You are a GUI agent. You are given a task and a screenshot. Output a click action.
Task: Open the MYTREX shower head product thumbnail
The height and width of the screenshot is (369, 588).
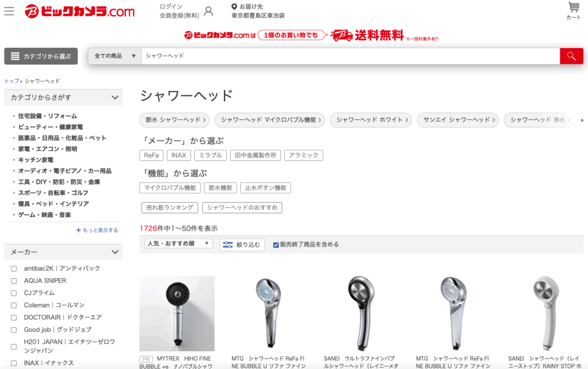tap(177, 313)
